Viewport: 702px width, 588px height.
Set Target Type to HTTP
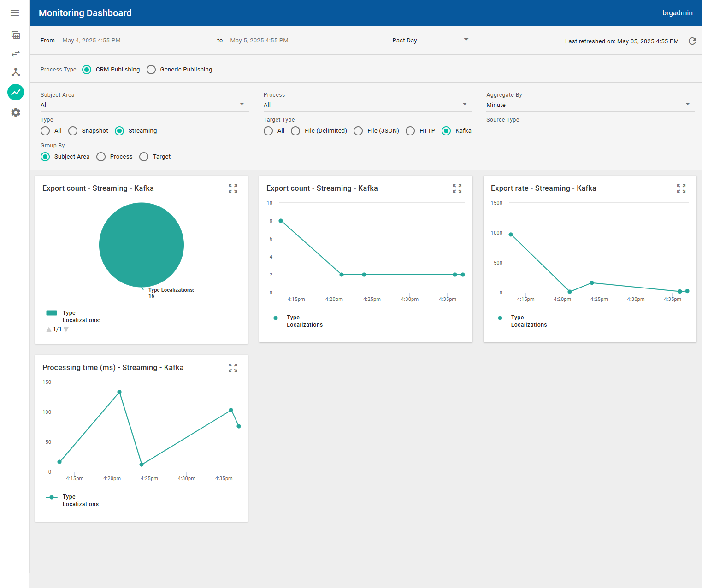(x=410, y=131)
